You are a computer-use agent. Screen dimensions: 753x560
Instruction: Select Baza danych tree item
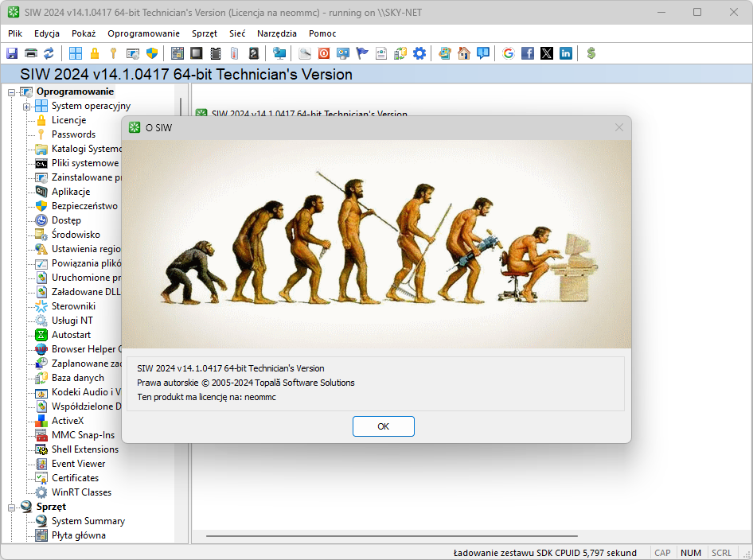[x=78, y=378]
